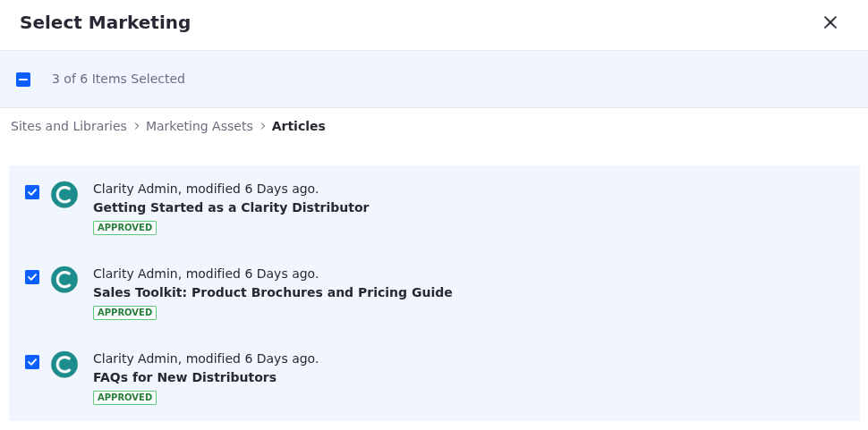This screenshot has width=868, height=430.
Task: Click APPROVED badge on Getting Started article
Action: tap(124, 228)
